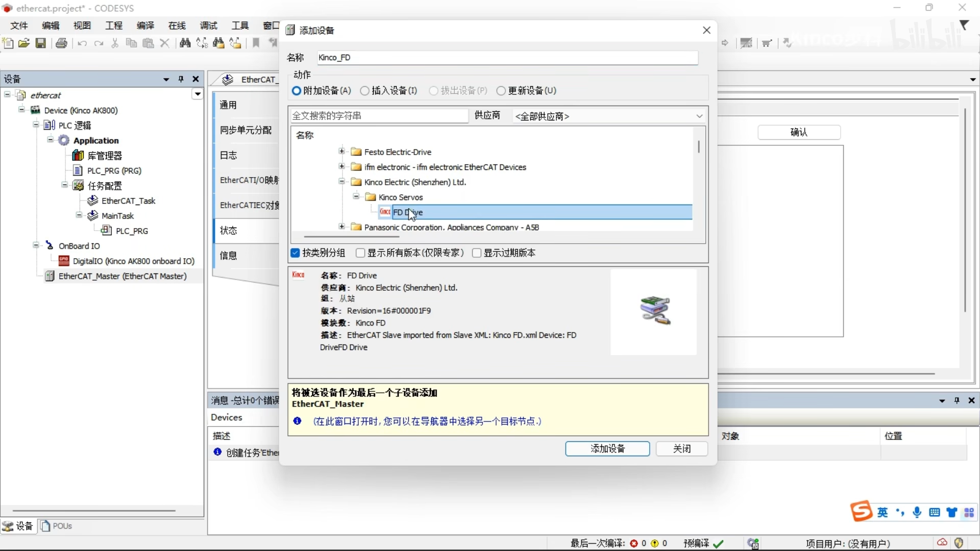Click the microphone icon in IME bar
Image resolution: width=980 pixels, height=551 pixels.
[917, 513]
